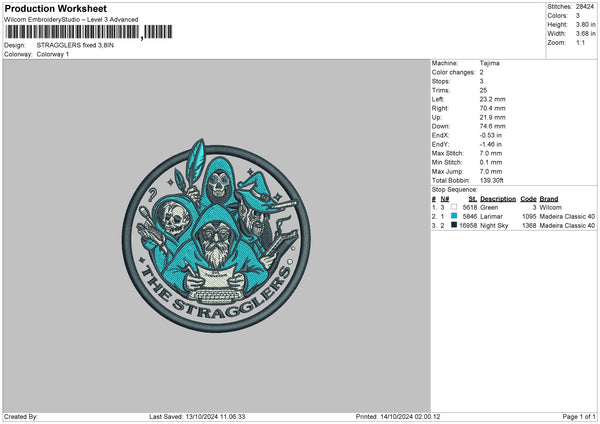
Task: Click the Min Stitch value 0.1 mm
Action: coord(491,162)
